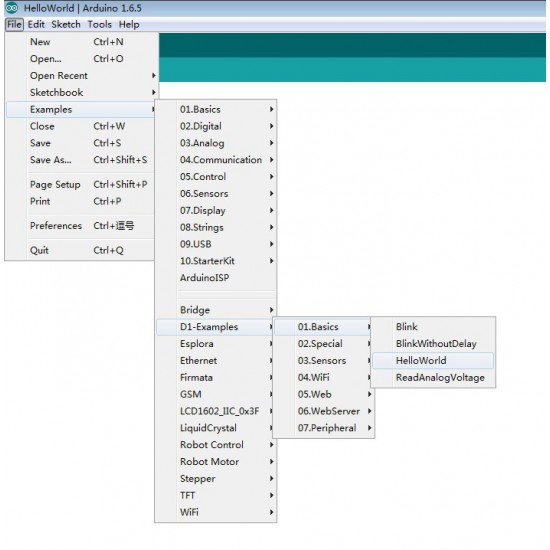The height and width of the screenshot is (550, 550).
Task: Open BlinkWithoutDelay example
Action: tap(433, 344)
